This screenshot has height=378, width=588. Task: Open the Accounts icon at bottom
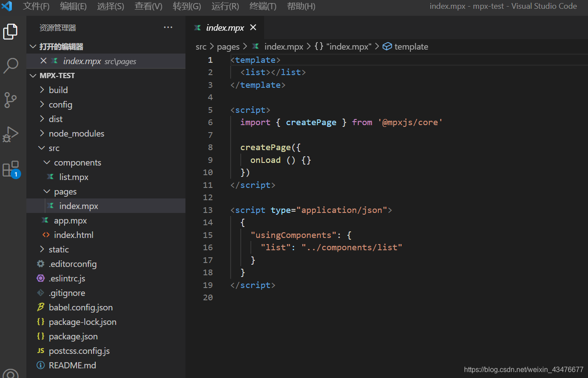tap(11, 373)
